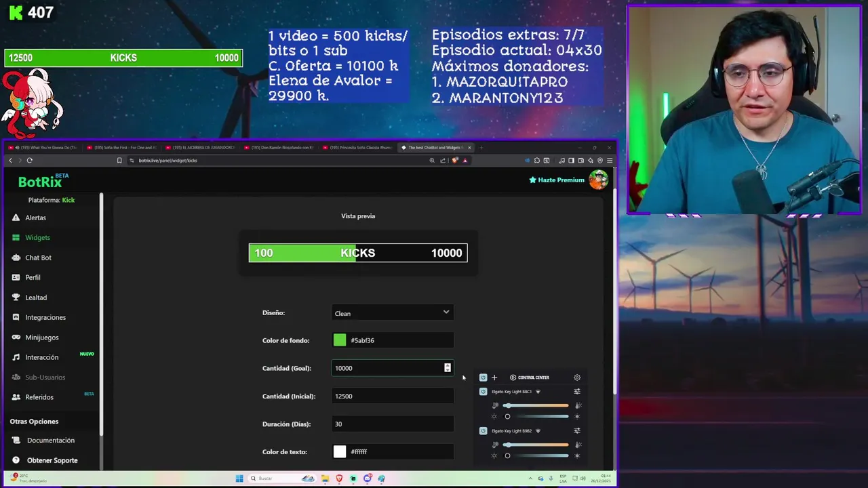Expand the Diseño dropdown showing Clean
The image size is (868, 488).
tap(392, 312)
